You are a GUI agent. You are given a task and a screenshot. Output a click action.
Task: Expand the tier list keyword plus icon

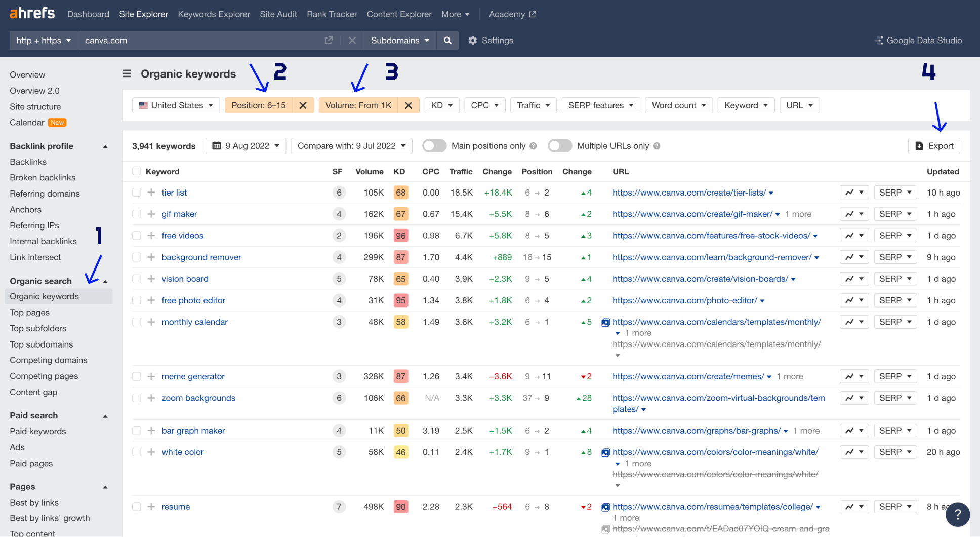click(x=151, y=193)
